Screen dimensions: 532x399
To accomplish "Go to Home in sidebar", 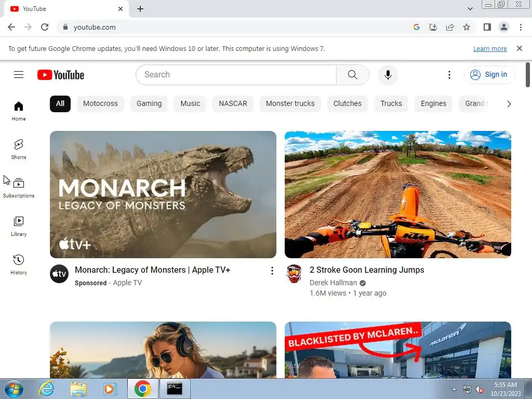I will click(19, 111).
